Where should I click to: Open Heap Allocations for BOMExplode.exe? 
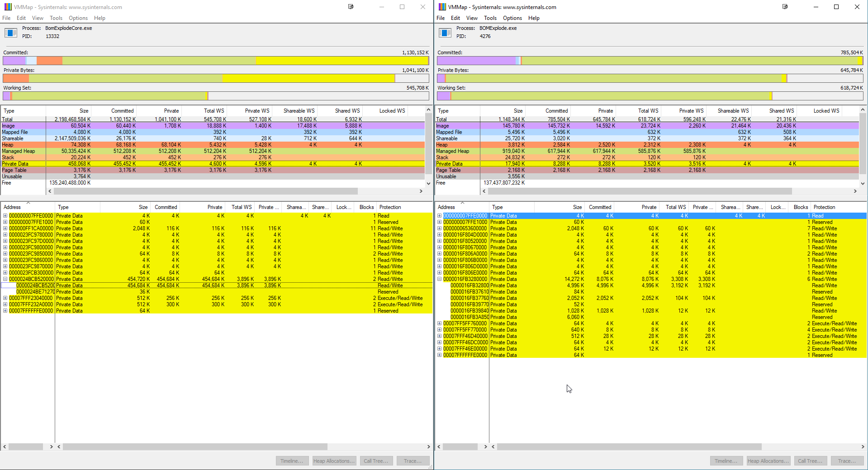click(x=768, y=461)
